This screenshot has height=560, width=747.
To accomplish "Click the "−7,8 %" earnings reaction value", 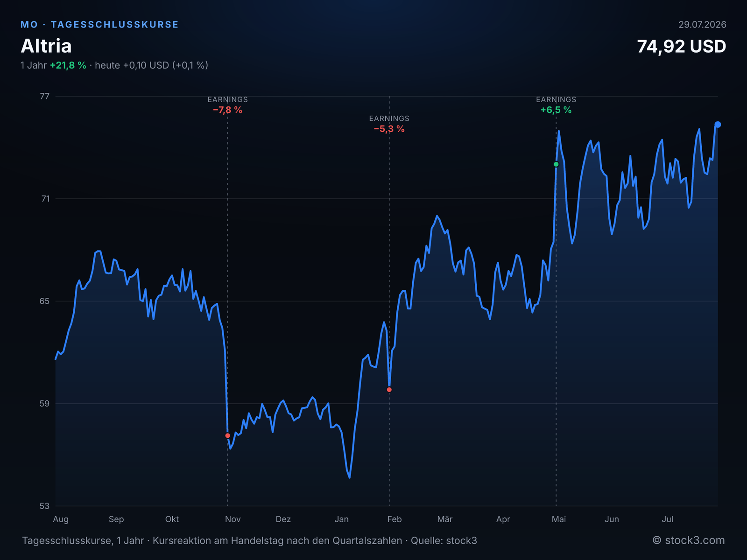I will [x=228, y=110].
